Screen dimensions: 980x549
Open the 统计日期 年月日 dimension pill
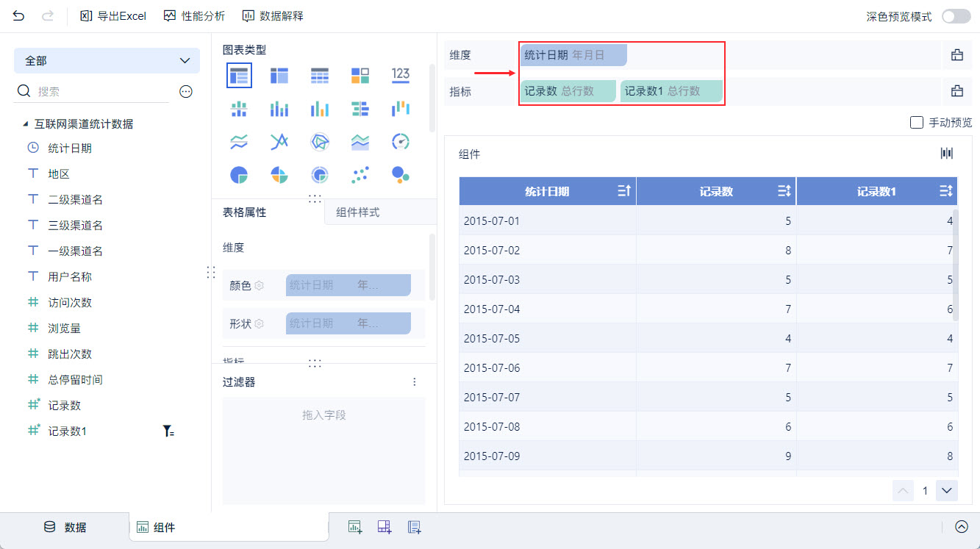click(x=573, y=55)
